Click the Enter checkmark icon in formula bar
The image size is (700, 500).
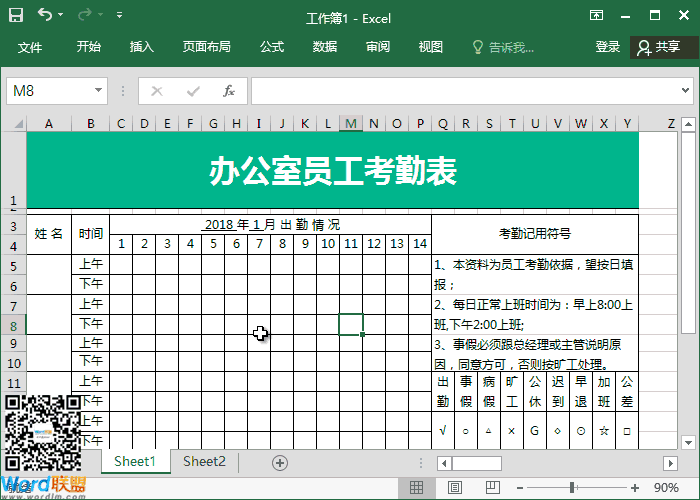(x=193, y=91)
